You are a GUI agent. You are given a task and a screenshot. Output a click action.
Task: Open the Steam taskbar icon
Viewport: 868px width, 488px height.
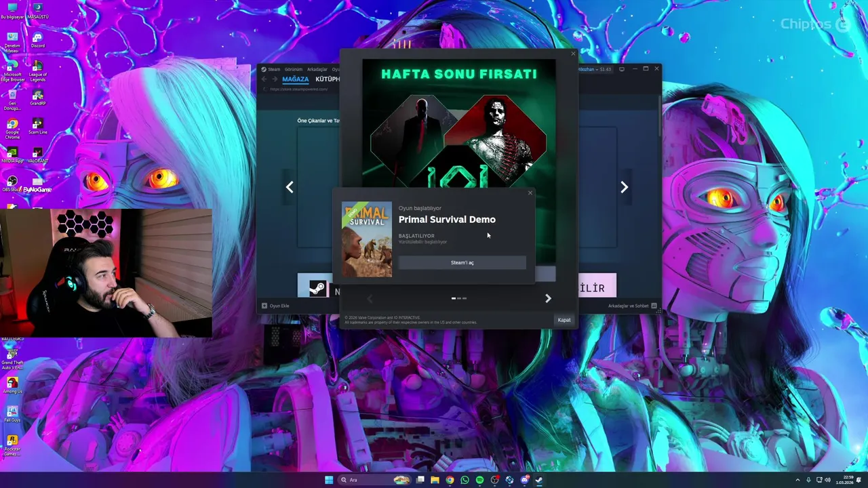pos(539,480)
